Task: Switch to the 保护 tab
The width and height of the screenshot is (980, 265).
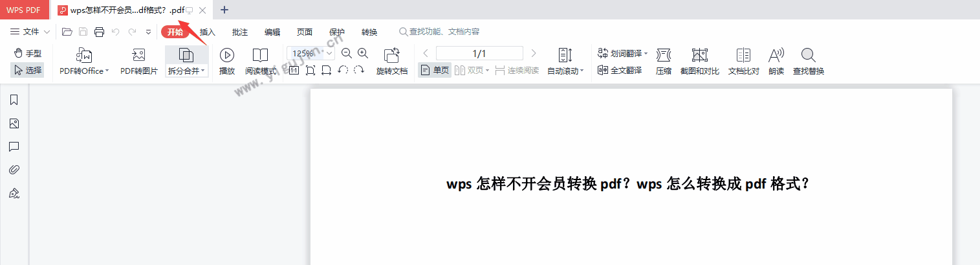Action: (x=337, y=32)
